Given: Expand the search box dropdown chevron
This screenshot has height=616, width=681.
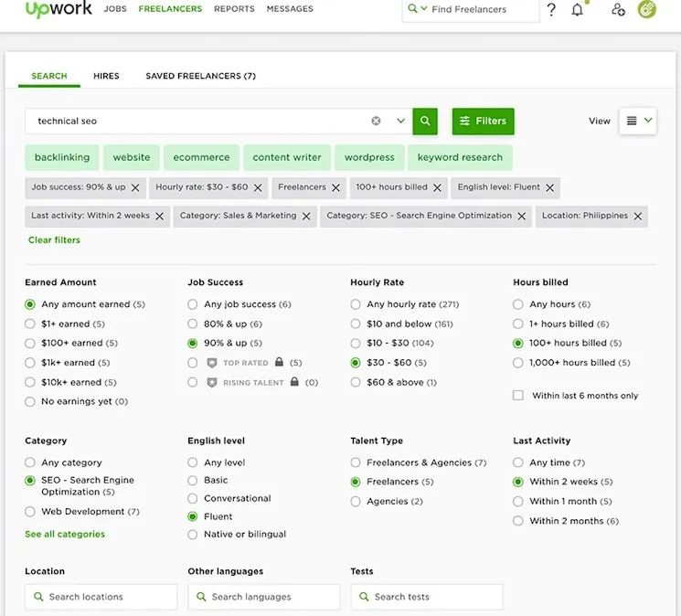Looking at the screenshot, I should point(400,121).
